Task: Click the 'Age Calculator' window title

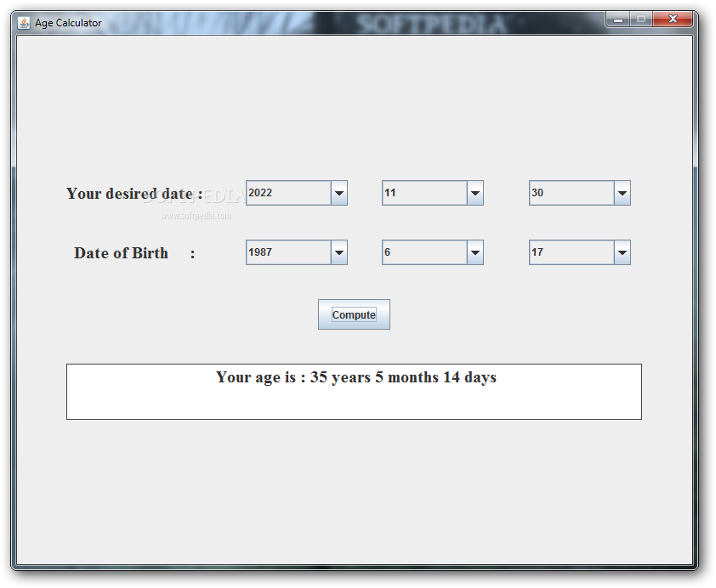Action: click(x=68, y=23)
